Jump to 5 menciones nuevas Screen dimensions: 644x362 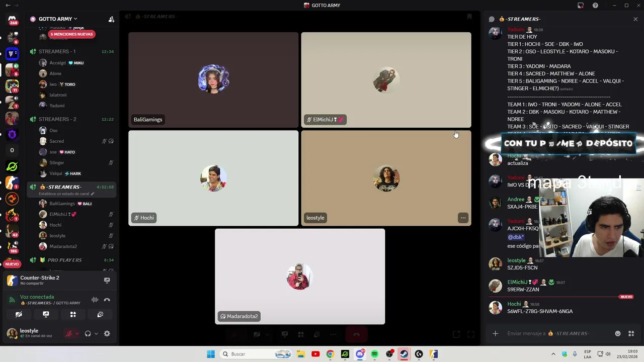coord(71,34)
